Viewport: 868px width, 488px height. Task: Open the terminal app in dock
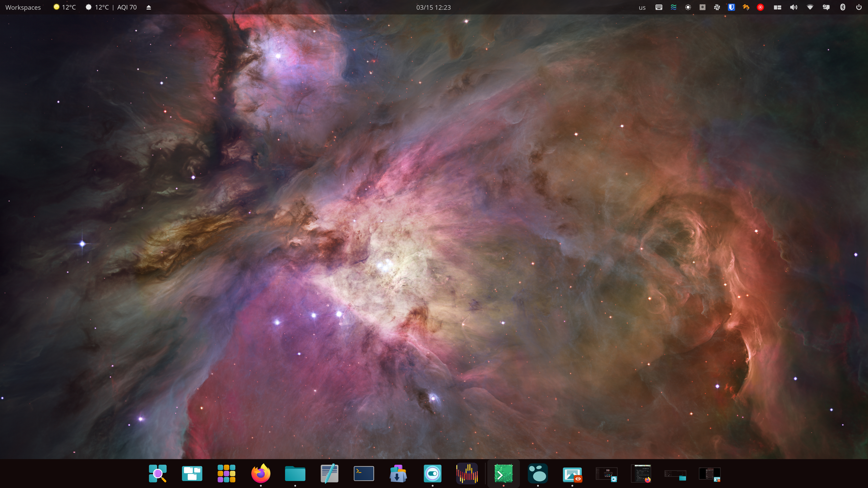pos(363,474)
